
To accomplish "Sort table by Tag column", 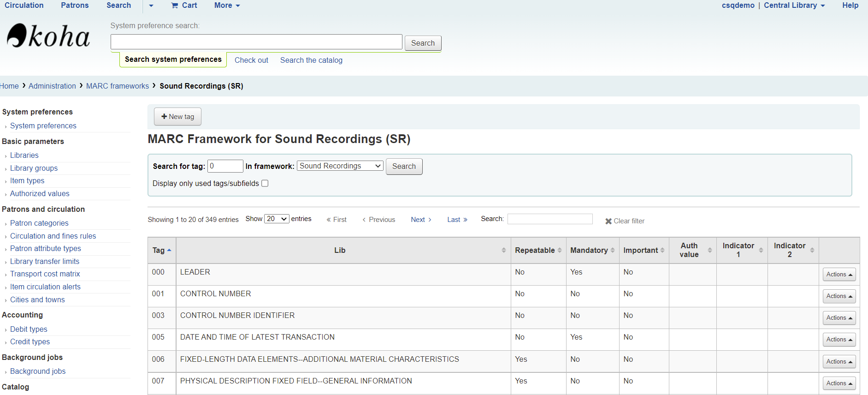I will tap(162, 250).
